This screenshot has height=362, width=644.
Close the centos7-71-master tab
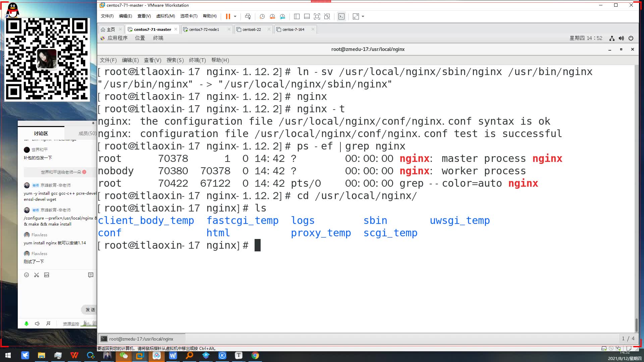(176, 29)
